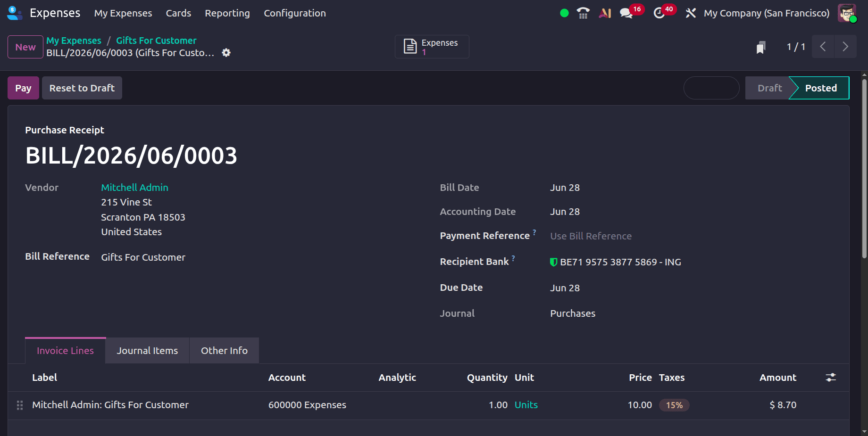Go to the previous record arrow
Screen dimensions: 868x436
(x=823, y=47)
